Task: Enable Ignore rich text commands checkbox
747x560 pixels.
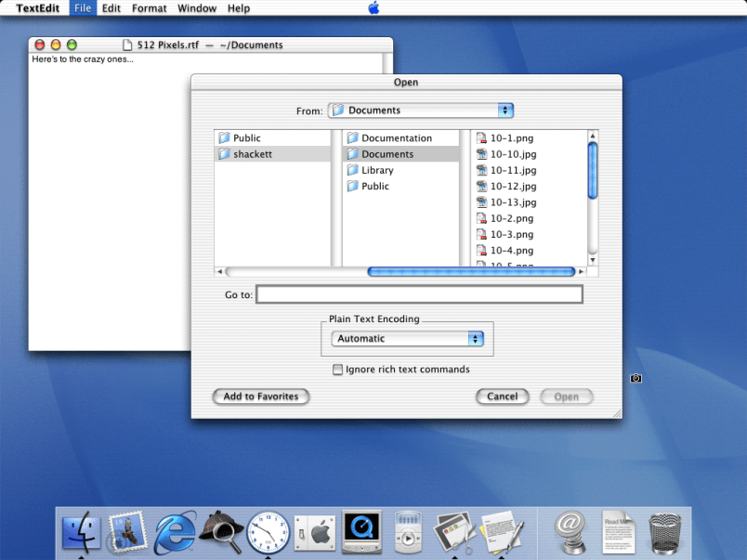Action: pos(337,370)
